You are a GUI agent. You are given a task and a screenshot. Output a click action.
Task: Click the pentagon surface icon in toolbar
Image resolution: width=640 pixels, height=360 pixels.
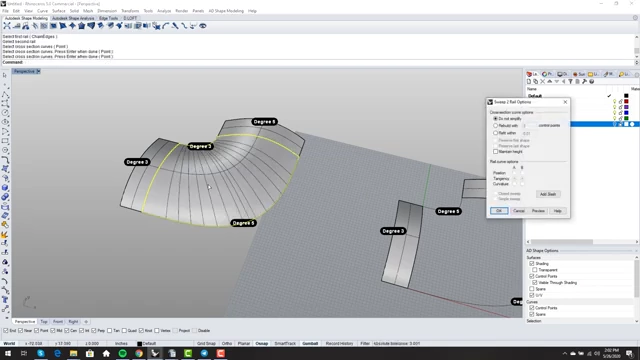pos(82,26)
